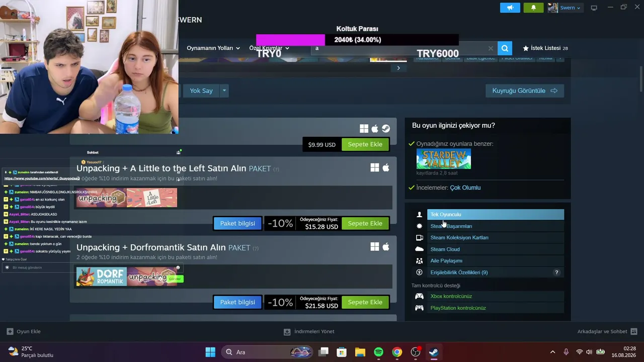The width and height of the screenshot is (644, 362).
Task: Click the Tek Oyunculu single-player icon
Action: [x=420, y=215]
